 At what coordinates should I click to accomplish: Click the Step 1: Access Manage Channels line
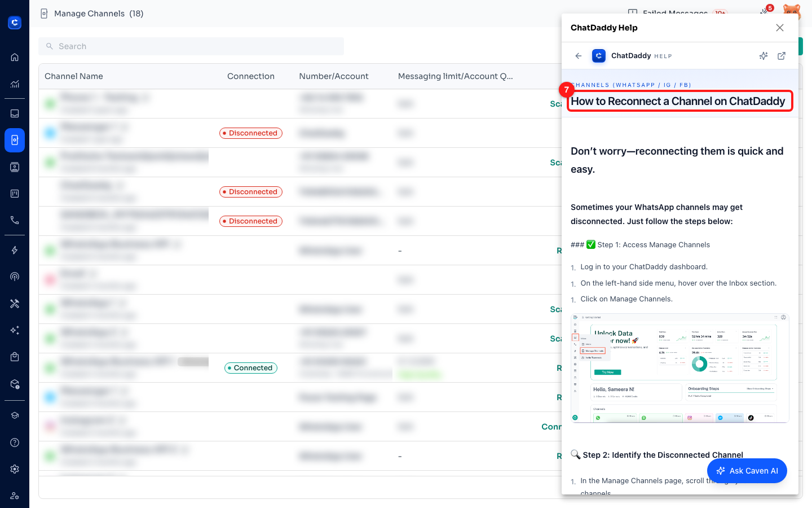(x=641, y=245)
